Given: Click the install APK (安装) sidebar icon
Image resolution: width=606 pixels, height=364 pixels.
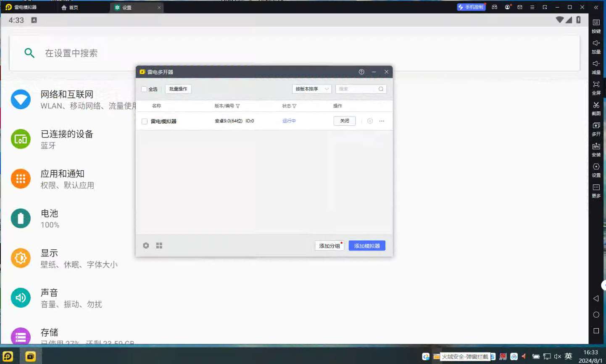Looking at the screenshot, I should (x=596, y=148).
